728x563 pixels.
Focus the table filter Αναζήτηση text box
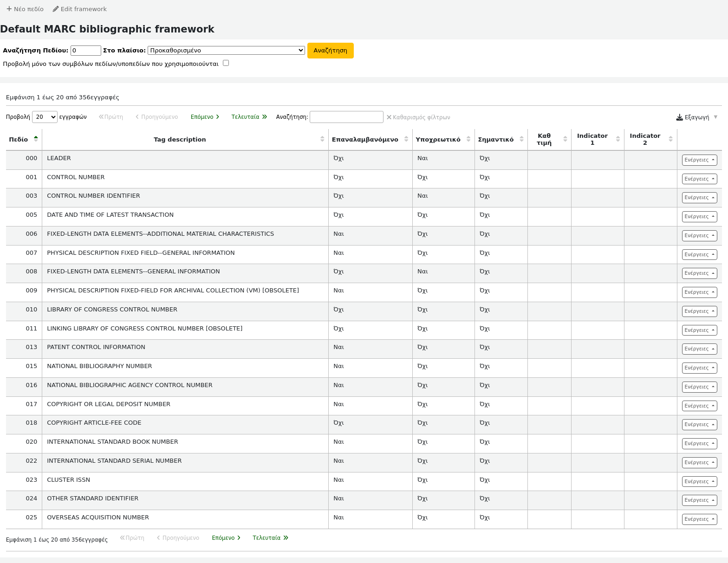click(x=346, y=117)
